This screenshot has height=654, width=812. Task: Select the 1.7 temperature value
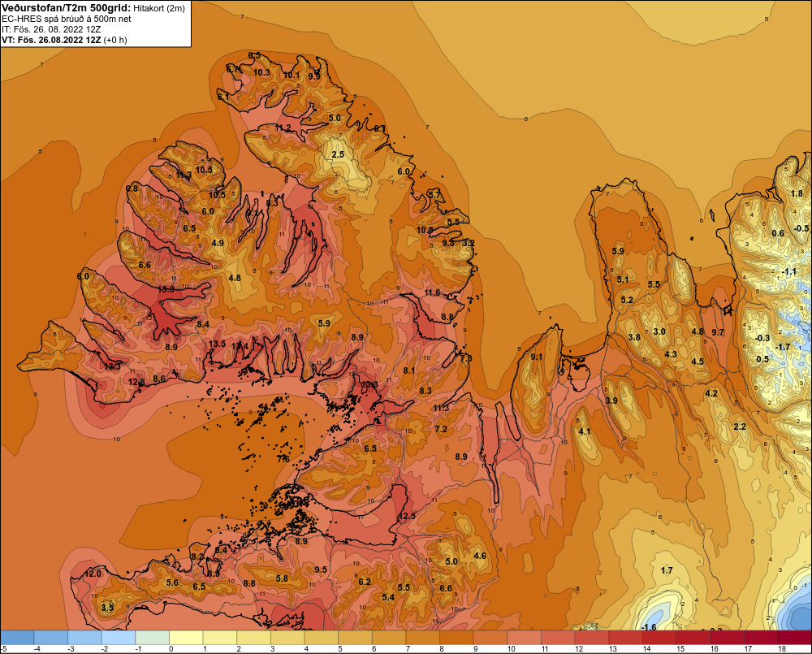point(667,570)
